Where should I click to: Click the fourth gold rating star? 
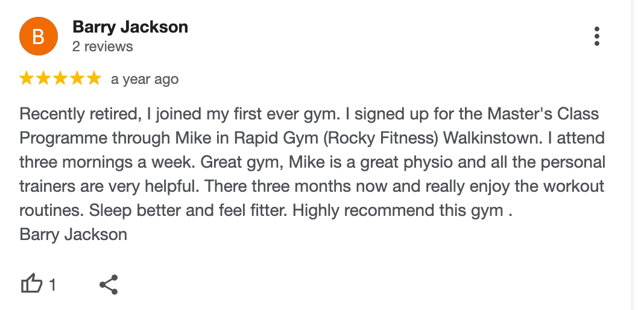(x=77, y=79)
